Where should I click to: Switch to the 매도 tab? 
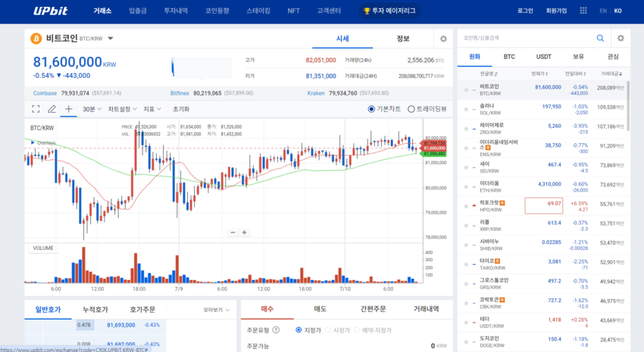[x=320, y=309]
